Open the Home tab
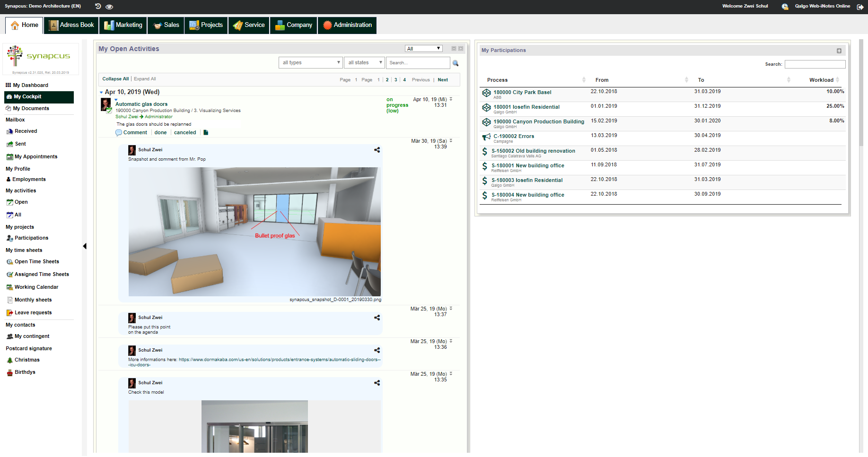Image resolution: width=868 pixels, height=457 pixels. tap(24, 25)
